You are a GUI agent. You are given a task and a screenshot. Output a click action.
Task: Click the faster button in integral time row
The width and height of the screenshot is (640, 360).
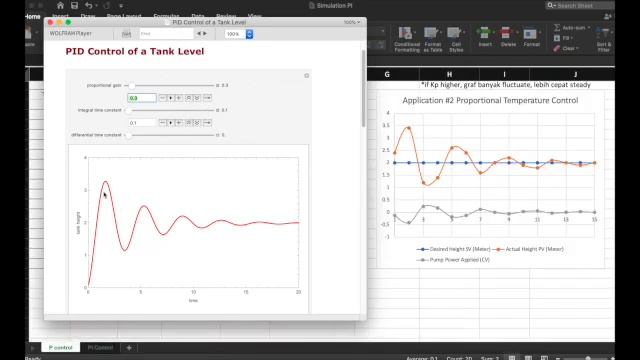click(189, 123)
